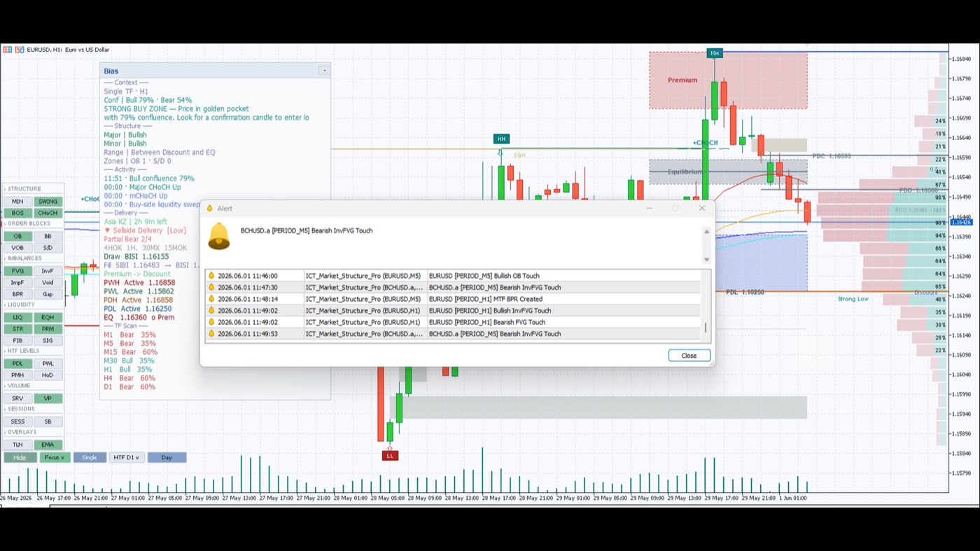Image resolution: width=980 pixels, height=551 pixels.
Task: Select the EURUSD Bearish FVG Touch alert row
Action: (453, 323)
